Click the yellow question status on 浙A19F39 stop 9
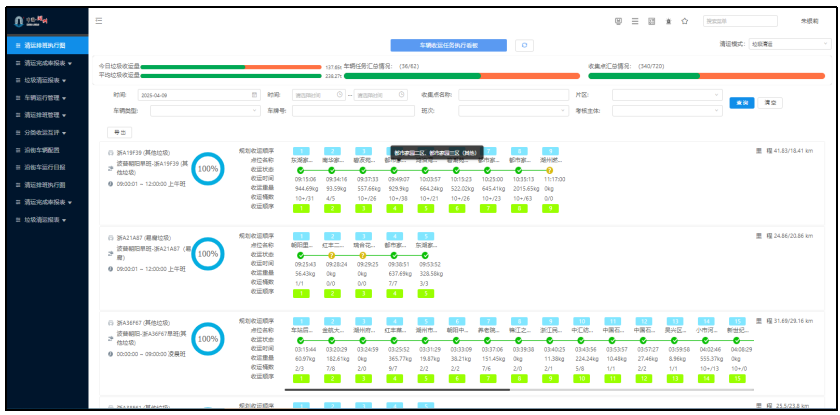The width and height of the screenshot is (840, 415). [x=549, y=170]
